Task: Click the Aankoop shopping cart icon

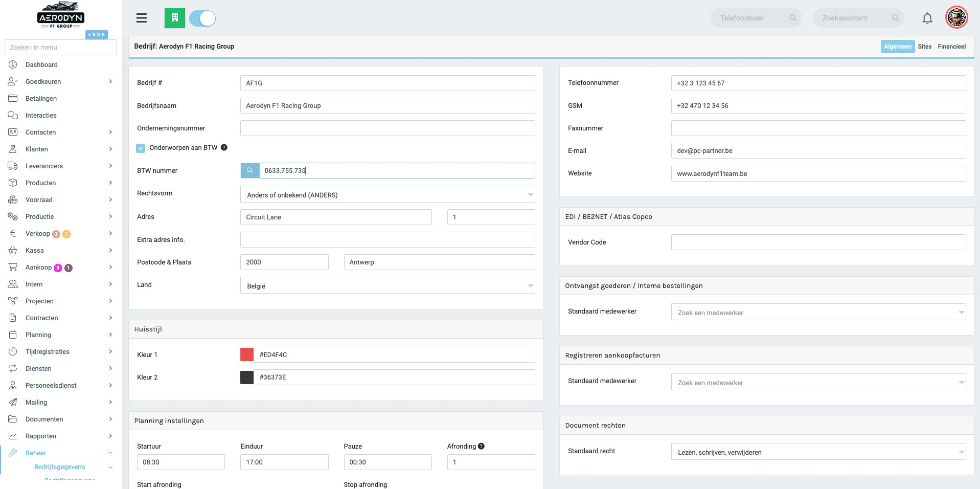Action: pos(13,267)
